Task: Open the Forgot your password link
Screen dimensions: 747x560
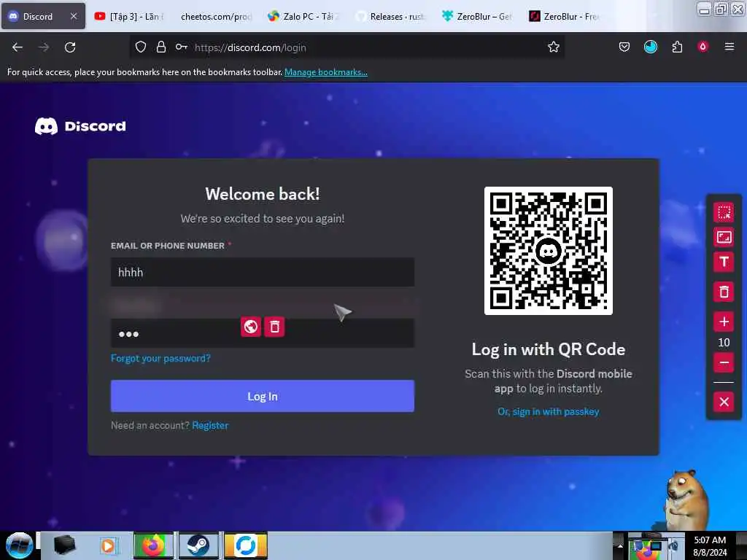Action: [x=160, y=358]
